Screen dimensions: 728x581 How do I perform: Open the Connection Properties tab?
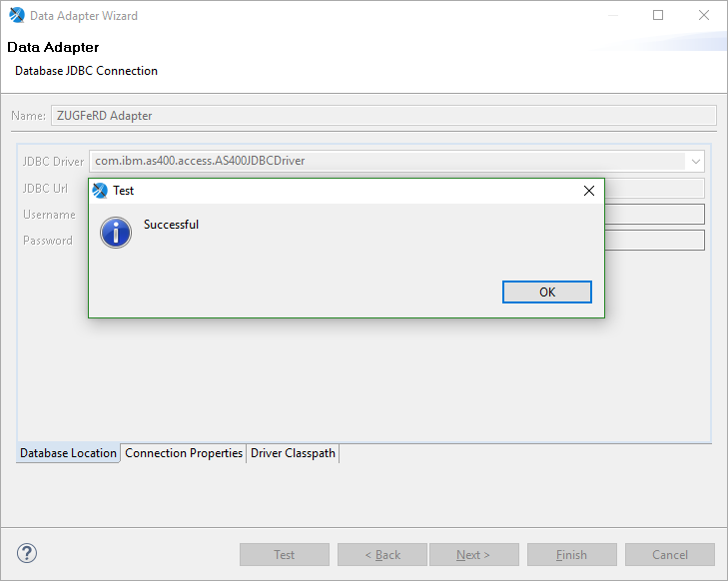tap(184, 453)
